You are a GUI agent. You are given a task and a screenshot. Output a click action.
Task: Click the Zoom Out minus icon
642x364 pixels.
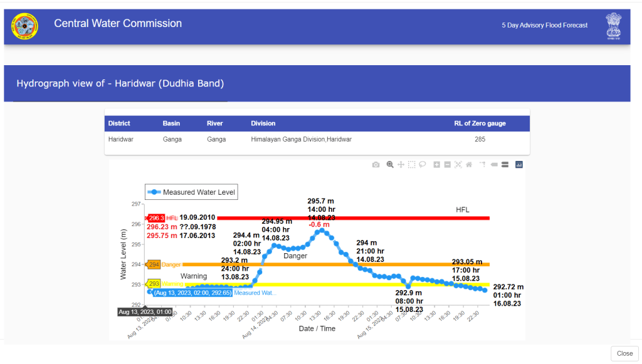click(447, 165)
